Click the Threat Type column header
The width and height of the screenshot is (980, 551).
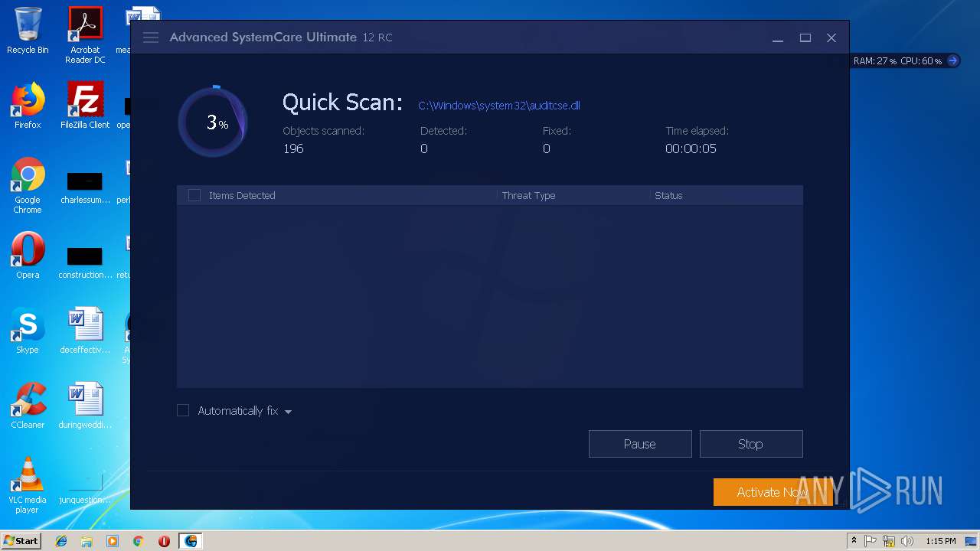point(529,195)
